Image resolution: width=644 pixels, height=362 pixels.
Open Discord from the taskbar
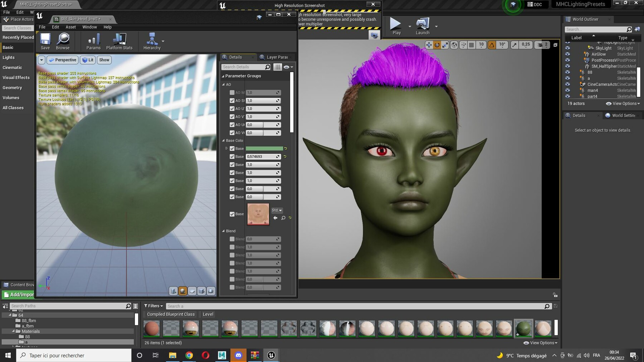238,355
